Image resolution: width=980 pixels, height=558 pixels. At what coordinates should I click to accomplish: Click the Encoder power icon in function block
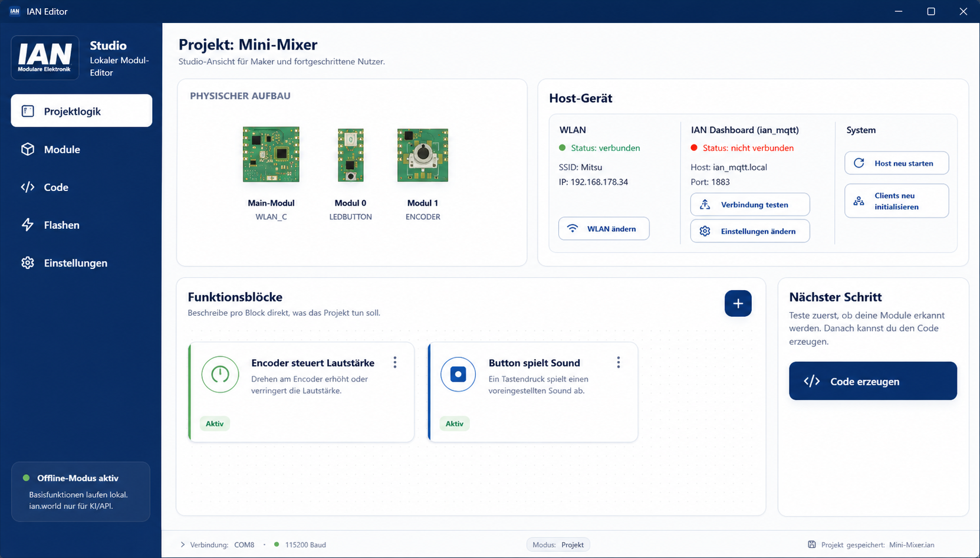click(220, 375)
